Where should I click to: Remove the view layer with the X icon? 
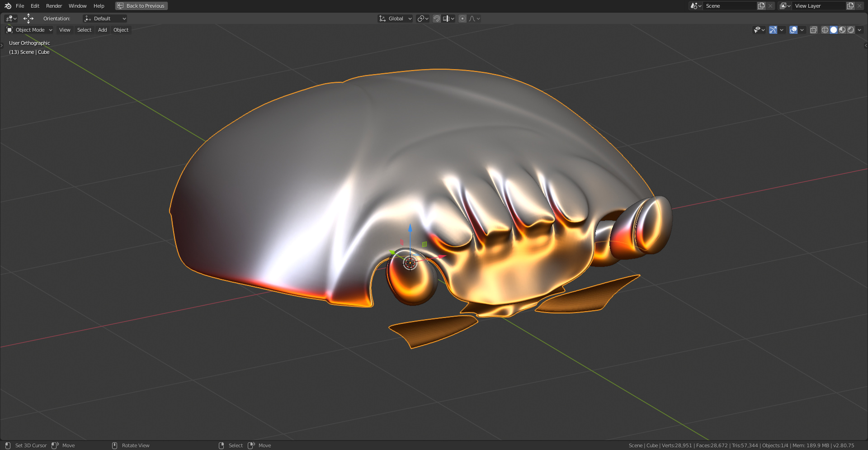(859, 6)
